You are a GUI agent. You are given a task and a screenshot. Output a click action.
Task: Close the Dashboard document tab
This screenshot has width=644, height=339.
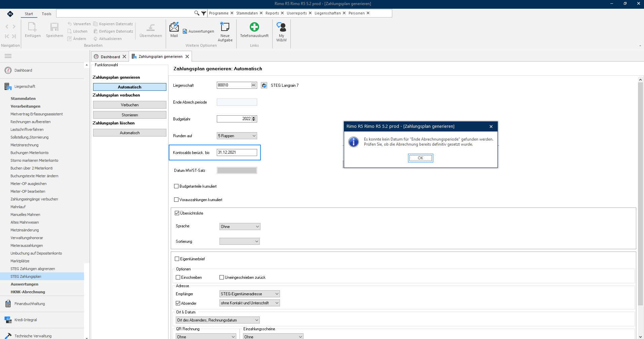coord(124,57)
